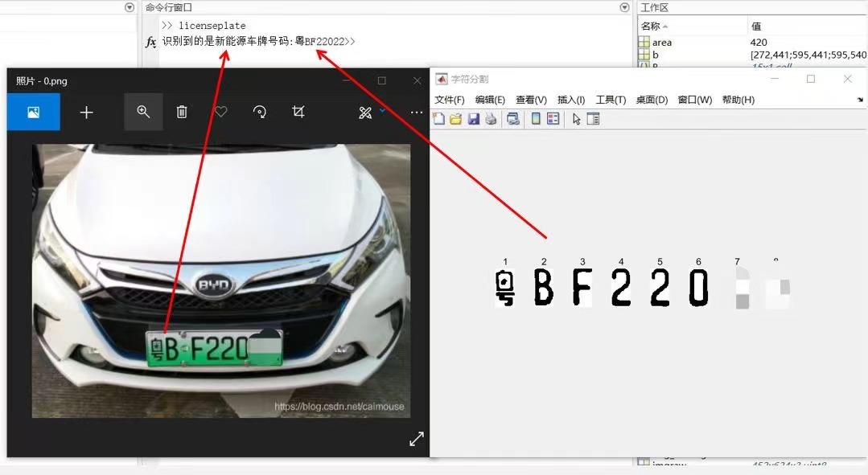
Task: Print the figure using the printer icon
Action: coord(491,119)
